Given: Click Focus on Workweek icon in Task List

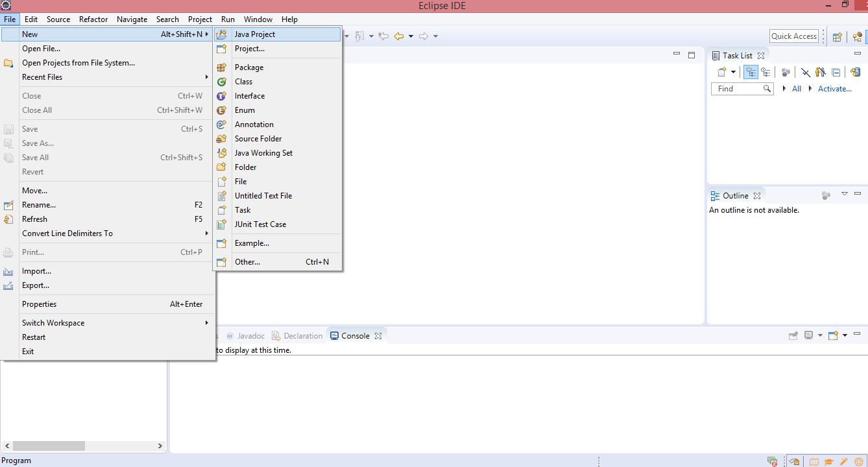Looking at the screenshot, I should [786, 72].
